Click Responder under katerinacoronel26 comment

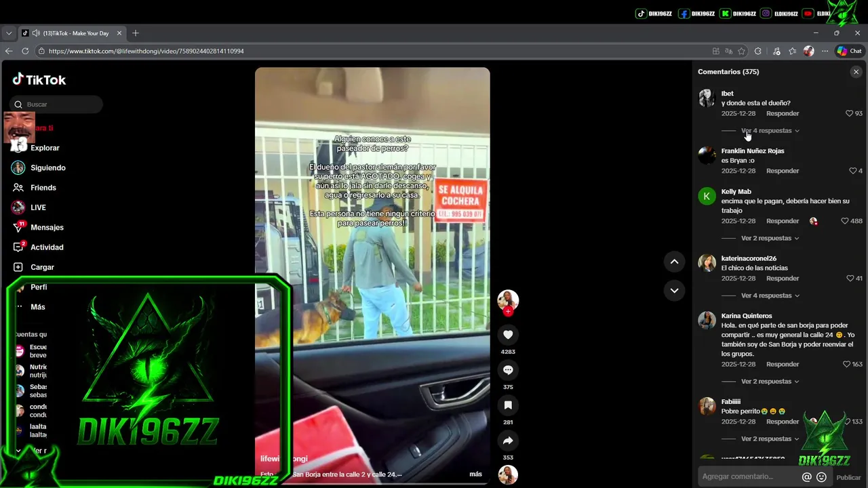click(x=783, y=279)
